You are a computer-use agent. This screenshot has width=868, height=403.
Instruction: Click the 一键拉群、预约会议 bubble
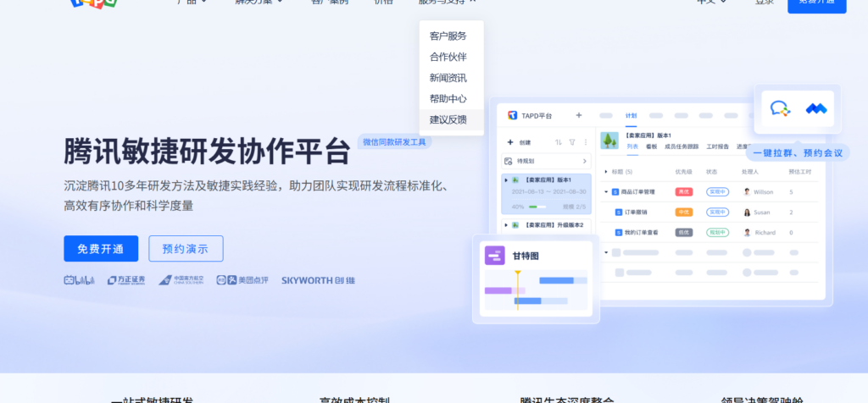click(798, 152)
